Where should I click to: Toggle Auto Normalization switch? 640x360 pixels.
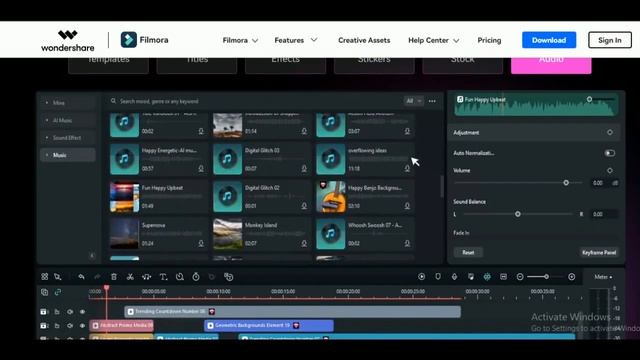pyautogui.click(x=610, y=153)
